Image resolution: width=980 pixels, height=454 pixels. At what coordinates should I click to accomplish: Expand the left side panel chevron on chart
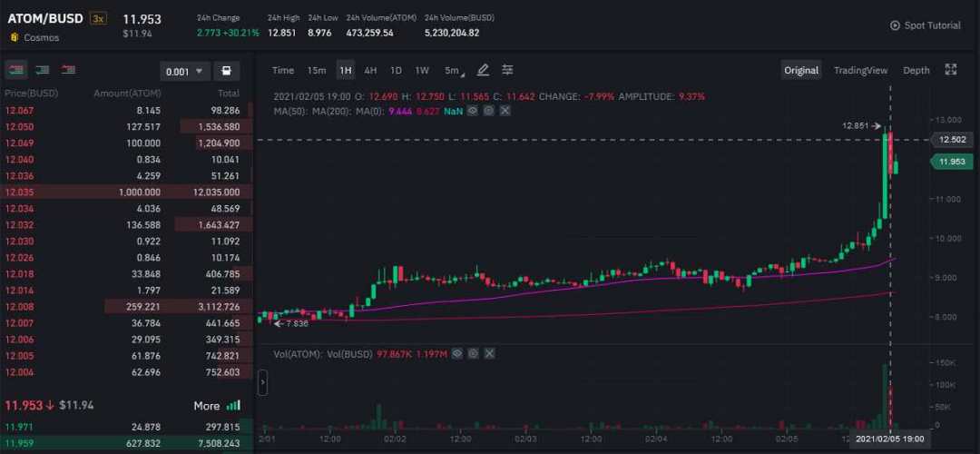point(263,383)
